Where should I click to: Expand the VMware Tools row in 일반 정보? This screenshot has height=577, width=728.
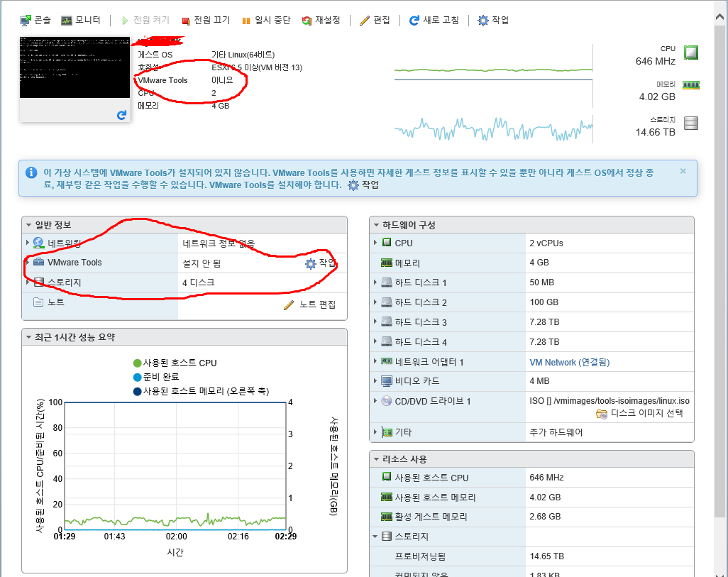click(28, 263)
